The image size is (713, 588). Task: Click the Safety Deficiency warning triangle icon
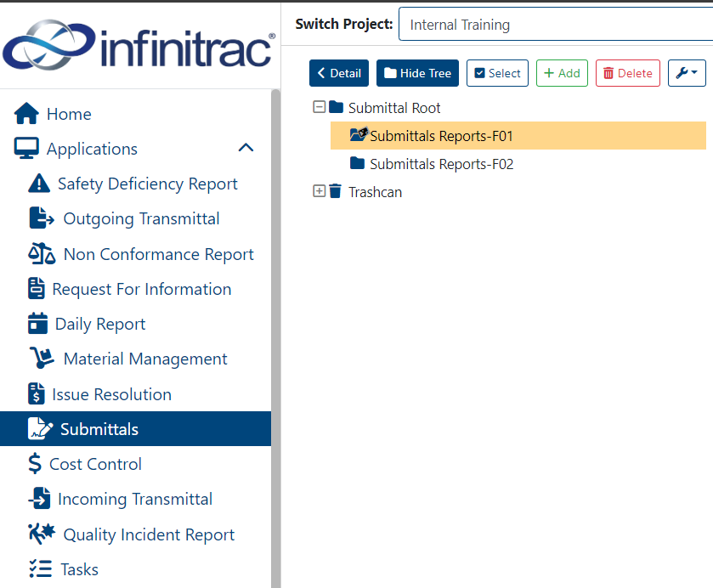[x=39, y=184]
